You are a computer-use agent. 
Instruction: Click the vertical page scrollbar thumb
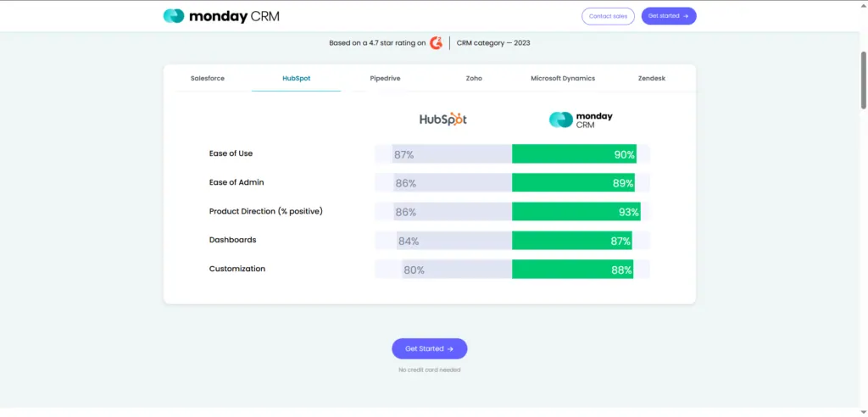863,80
